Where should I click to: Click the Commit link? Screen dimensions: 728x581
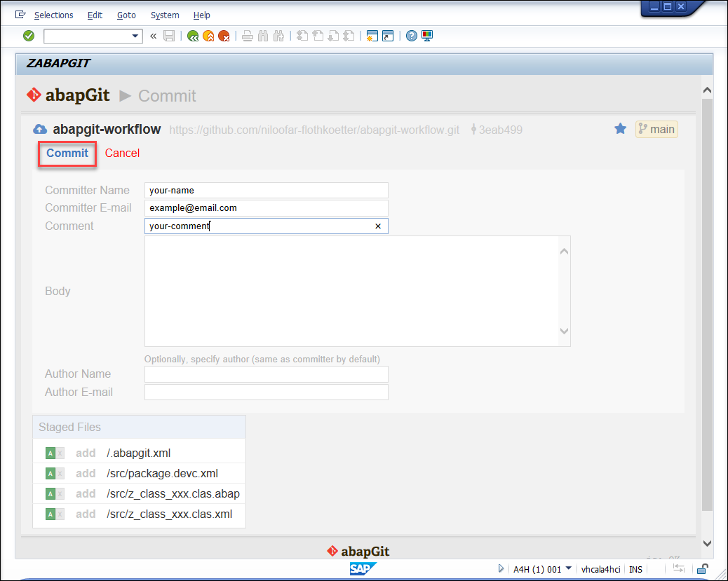(x=67, y=153)
